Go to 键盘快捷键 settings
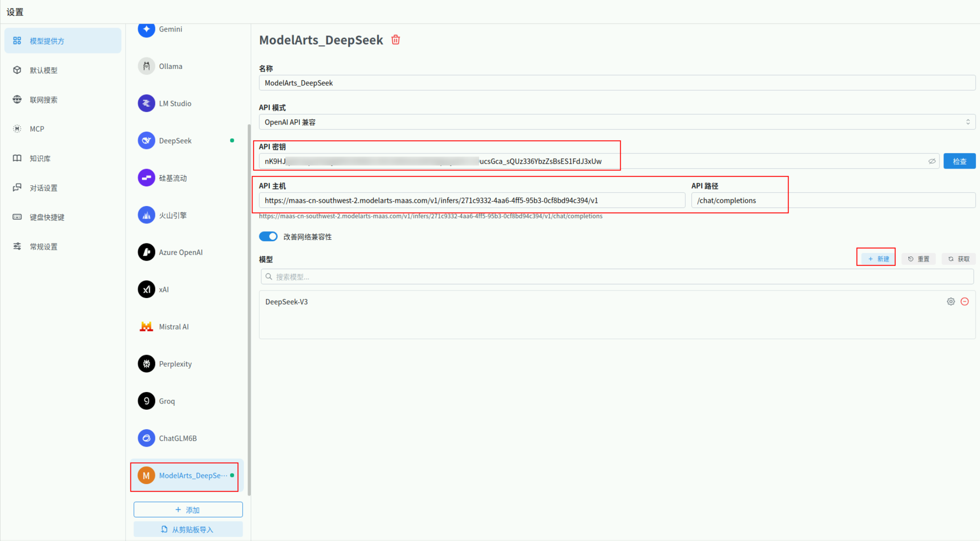This screenshot has width=980, height=541. [47, 217]
